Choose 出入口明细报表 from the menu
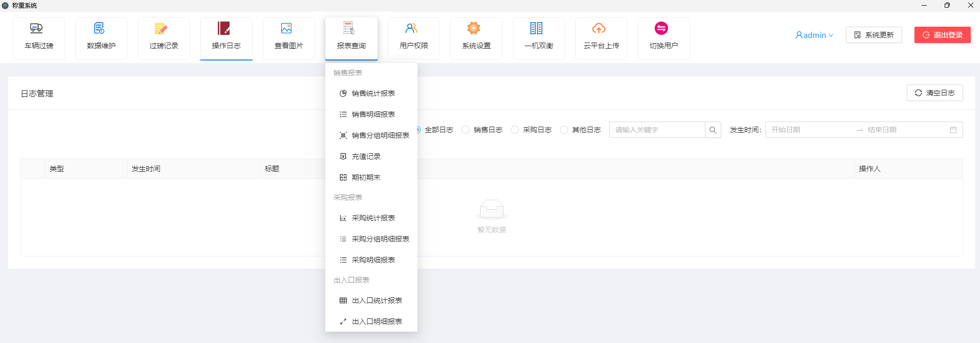Viewport: 980px width, 343px height. [377, 321]
